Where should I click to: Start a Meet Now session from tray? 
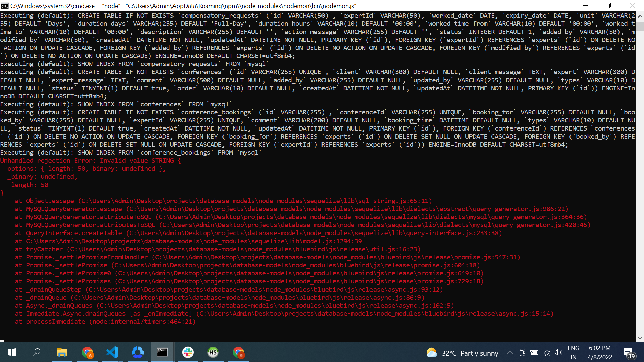(x=522, y=352)
